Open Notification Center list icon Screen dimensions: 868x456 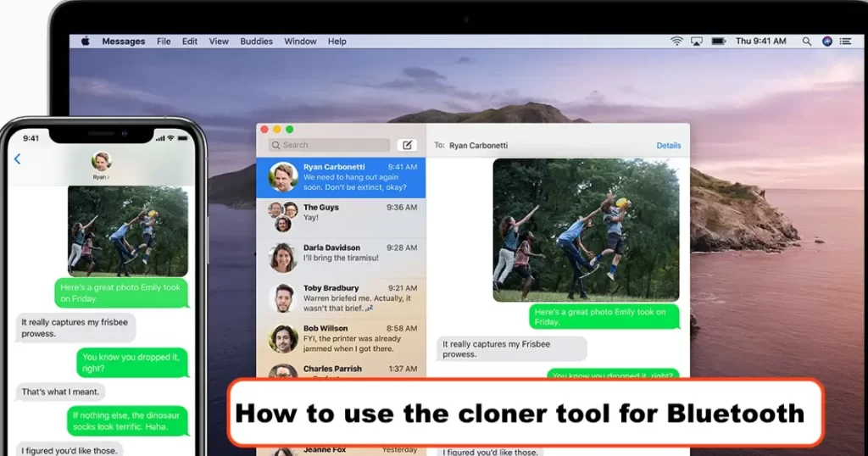coord(845,42)
